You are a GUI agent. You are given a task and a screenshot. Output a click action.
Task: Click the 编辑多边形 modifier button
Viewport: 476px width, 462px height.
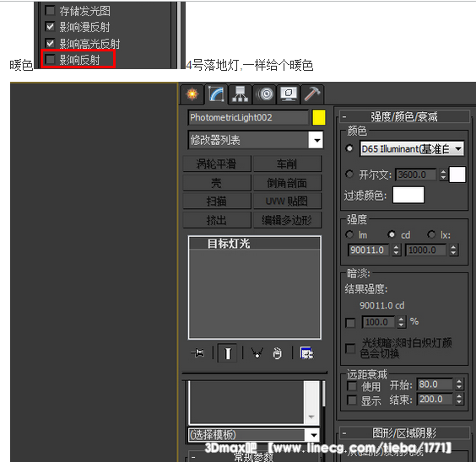point(287,220)
